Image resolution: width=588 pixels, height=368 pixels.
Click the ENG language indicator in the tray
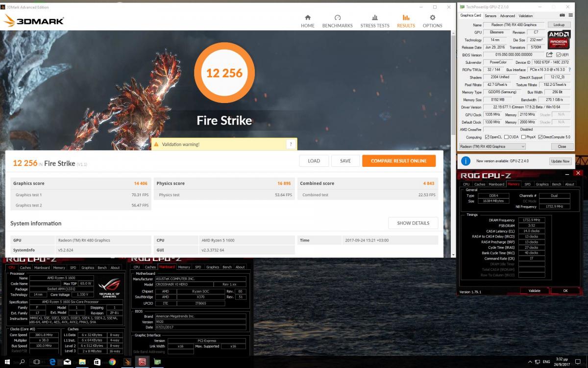tap(546, 362)
